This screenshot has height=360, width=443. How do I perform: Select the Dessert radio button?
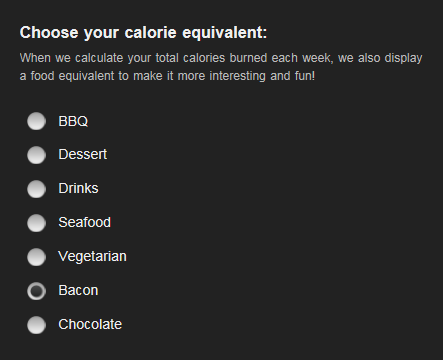pyautogui.click(x=36, y=155)
